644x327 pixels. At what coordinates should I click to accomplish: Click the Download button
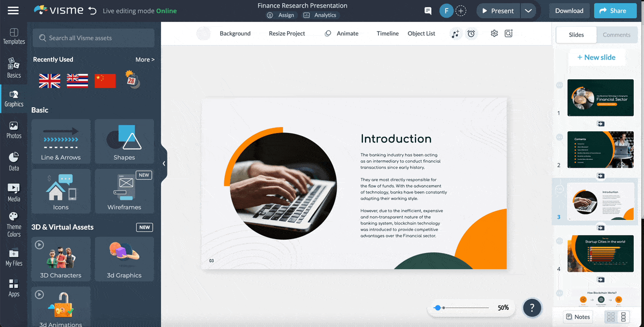569,11
